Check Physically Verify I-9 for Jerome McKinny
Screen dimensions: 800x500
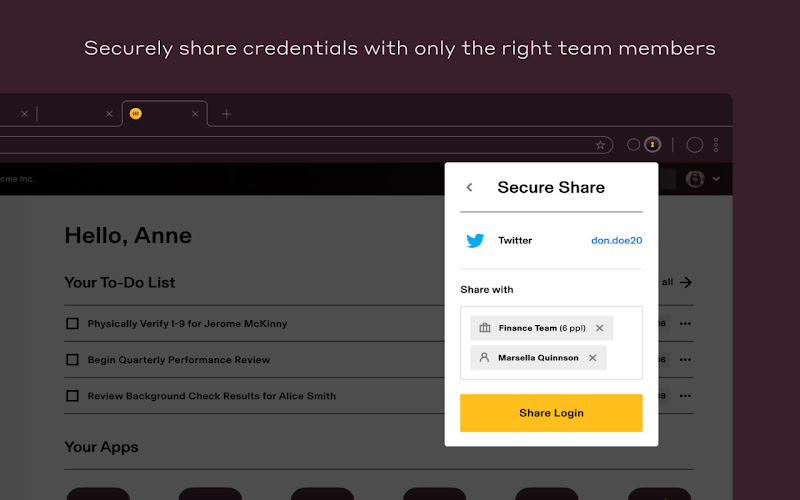click(72, 323)
